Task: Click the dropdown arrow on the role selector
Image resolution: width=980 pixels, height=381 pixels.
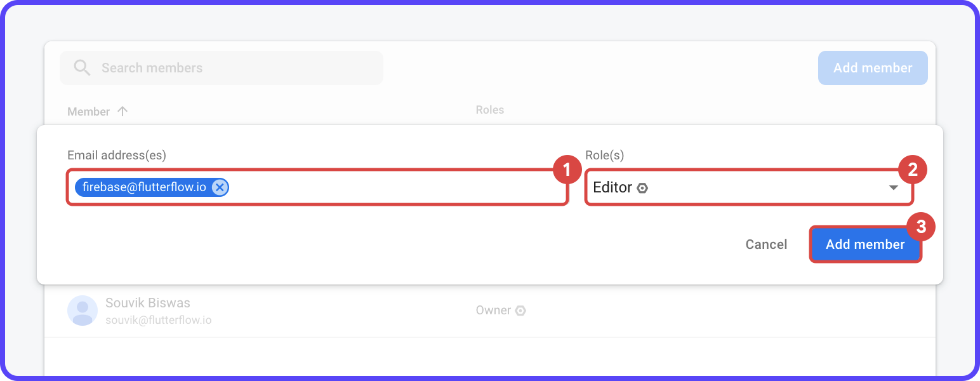Action: click(893, 187)
